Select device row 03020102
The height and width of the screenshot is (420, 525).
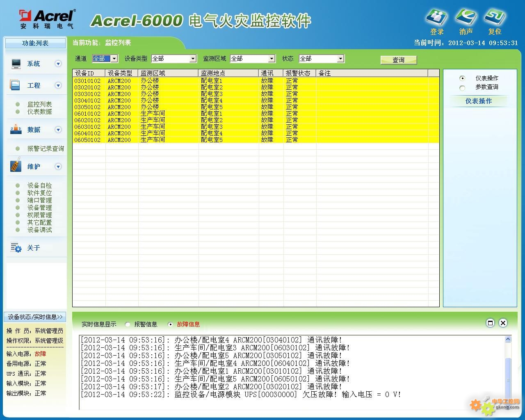256,87
